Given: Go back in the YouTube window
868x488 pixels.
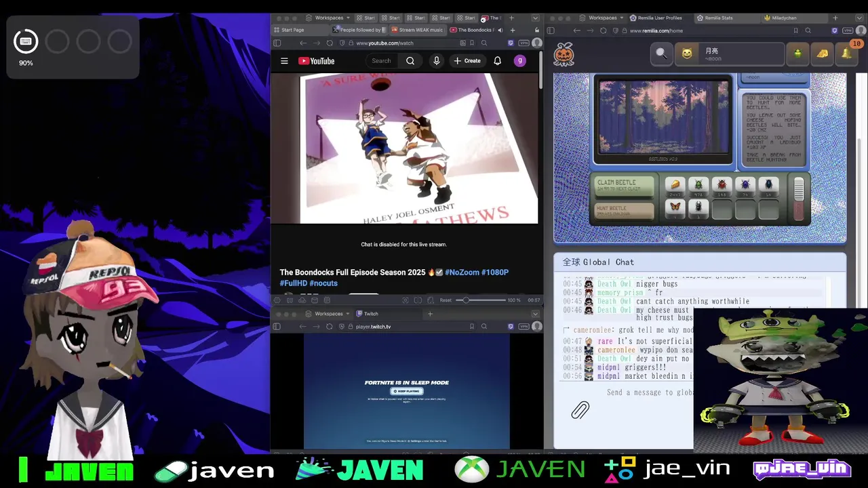Looking at the screenshot, I should [303, 43].
